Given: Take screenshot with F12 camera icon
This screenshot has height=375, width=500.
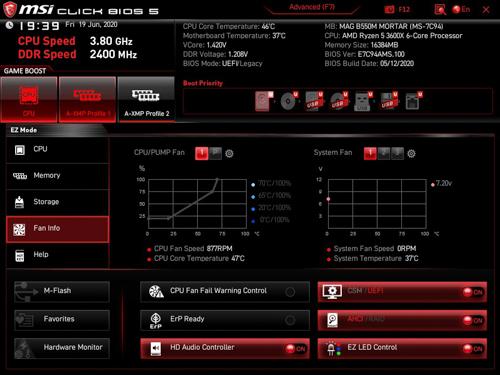Looking at the screenshot, I should tap(389, 9).
